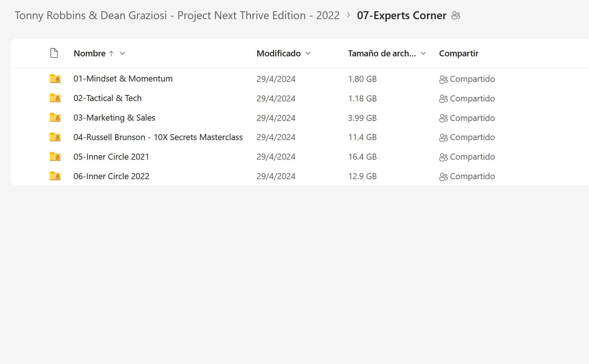Click the folder icon for 05-Inner Circle 2021

tap(55, 157)
